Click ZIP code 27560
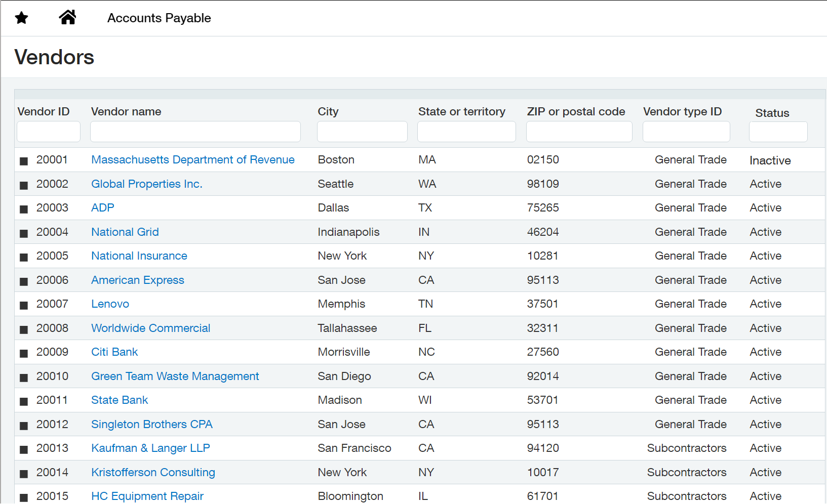The height and width of the screenshot is (504, 827). (543, 352)
